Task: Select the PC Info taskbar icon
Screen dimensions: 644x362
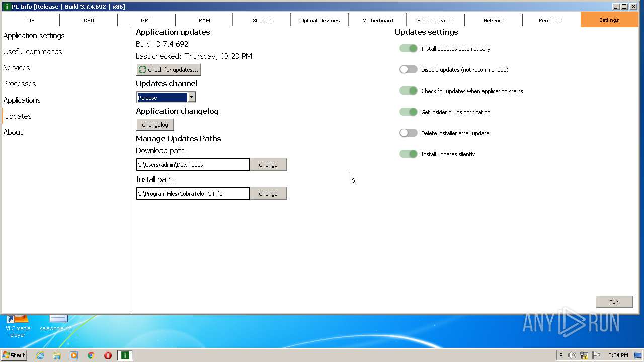Action: coord(125,355)
